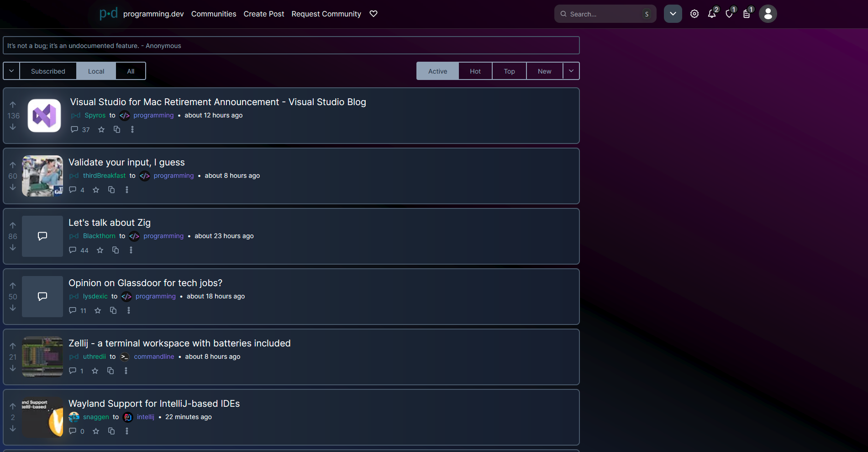Open more options menu on Wayland Support post
The image size is (868, 452).
[127, 431]
